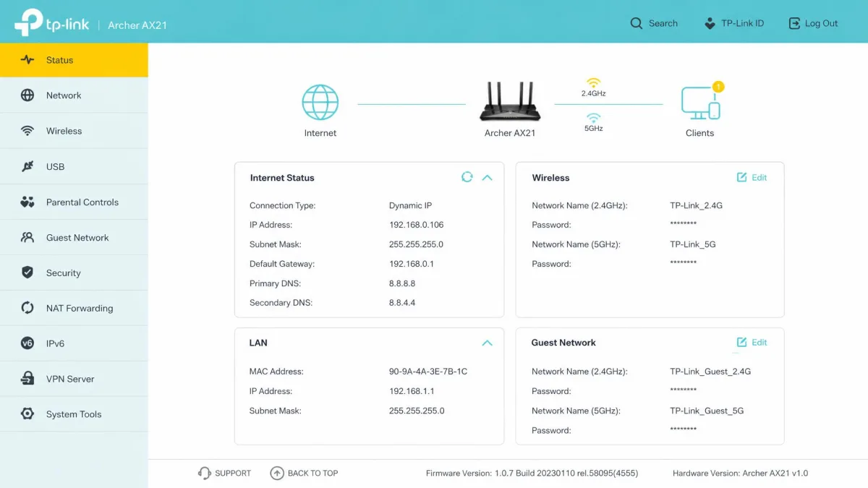The image size is (868, 488).
Task: Click the LAN IP address 192.168.1.1
Action: click(412, 391)
